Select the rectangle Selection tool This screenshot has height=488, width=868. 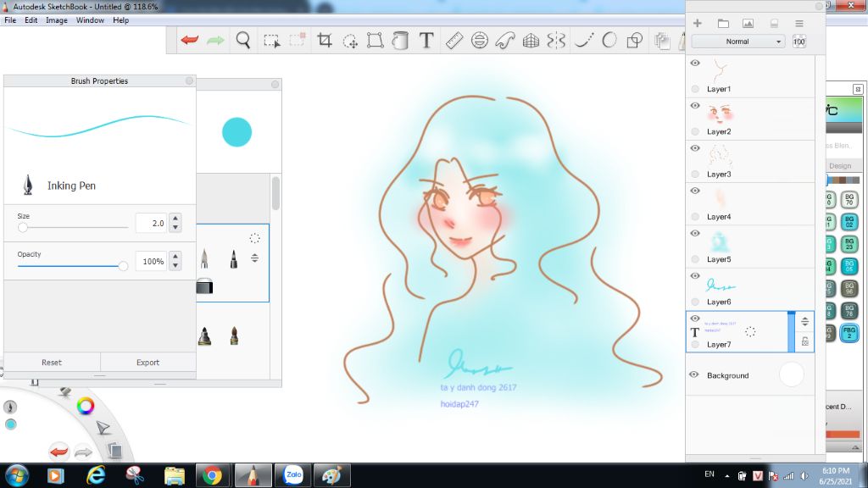point(271,41)
